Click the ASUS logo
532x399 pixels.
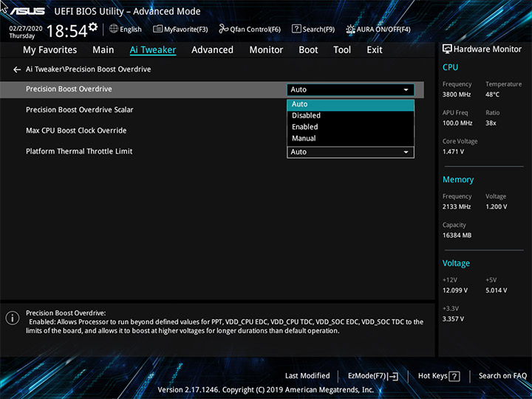(27, 11)
